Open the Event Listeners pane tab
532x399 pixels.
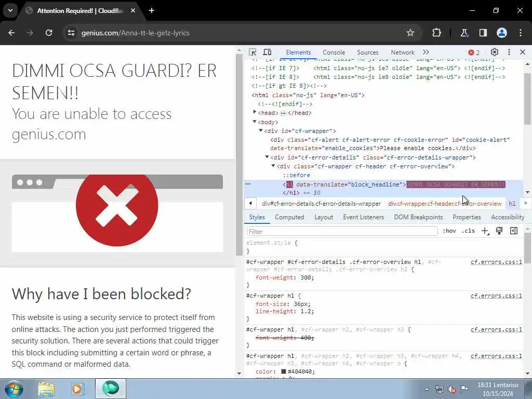pyautogui.click(x=363, y=217)
